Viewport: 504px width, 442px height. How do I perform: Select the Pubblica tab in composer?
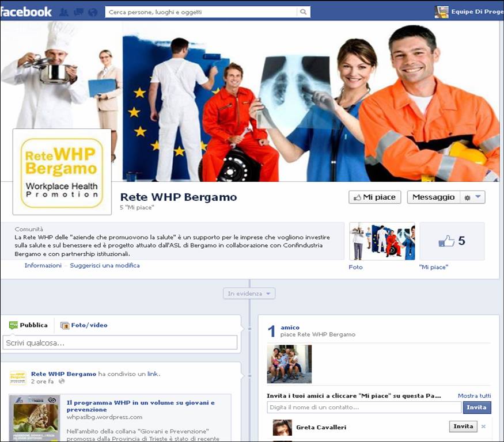[x=28, y=325]
